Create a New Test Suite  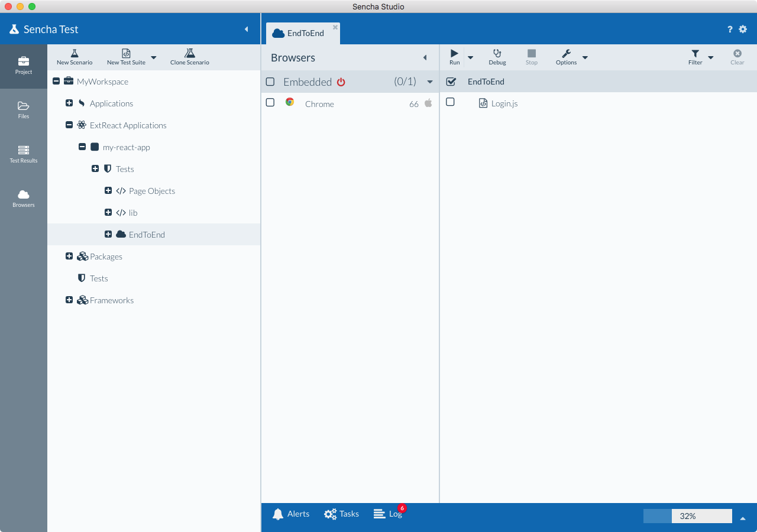(x=126, y=57)
